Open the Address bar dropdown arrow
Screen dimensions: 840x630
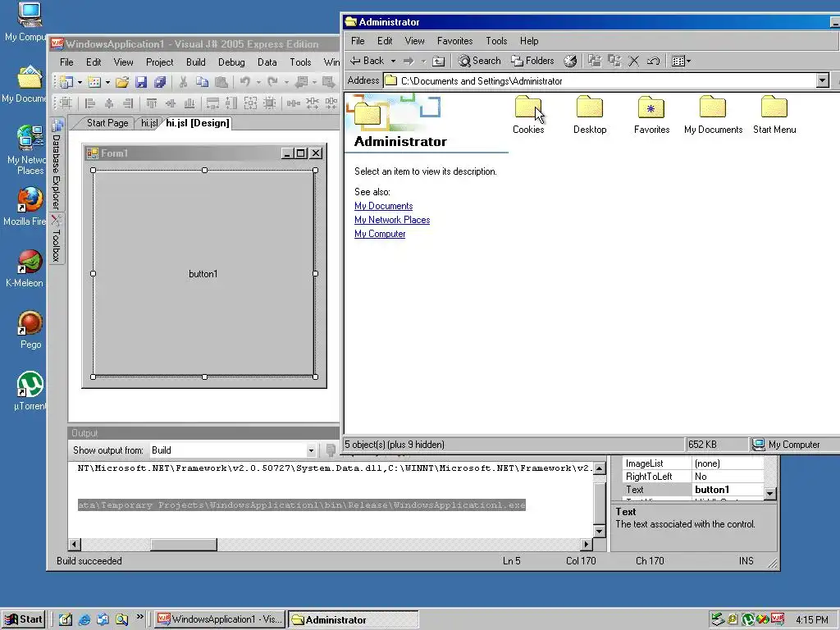click(822, 81)
